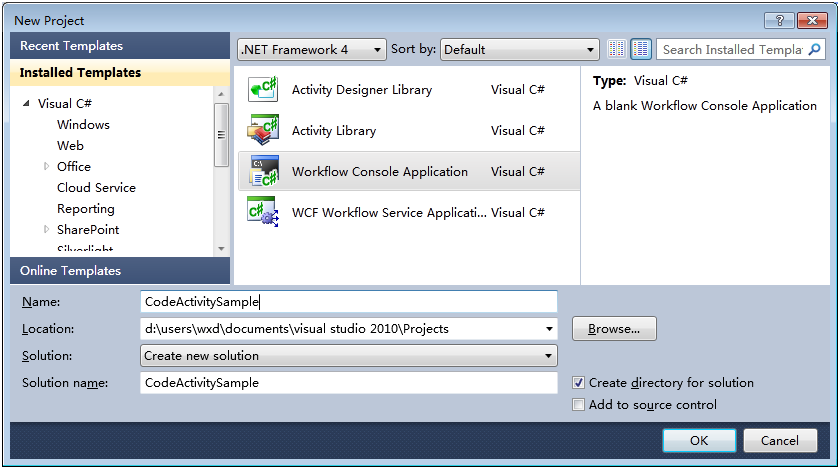Screen dimensions: 840x469
Task: Click the tree scrollbar up arrow
Action: pos(221,94)
